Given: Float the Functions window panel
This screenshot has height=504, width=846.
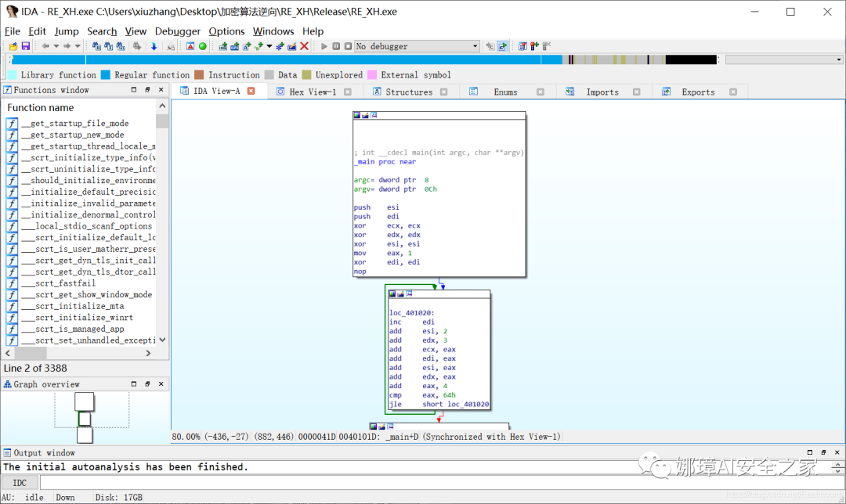Looking at the screenshot, I should pyautogui.click(x=147, y=90).
